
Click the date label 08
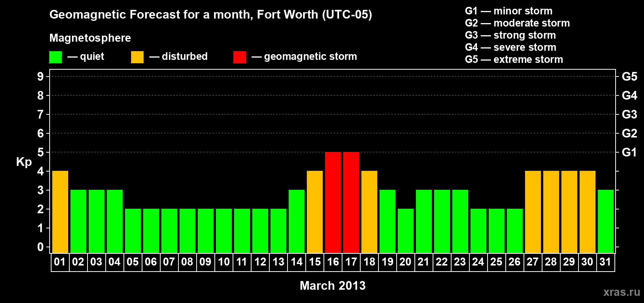pyautogui.click(x=187, y=262)
